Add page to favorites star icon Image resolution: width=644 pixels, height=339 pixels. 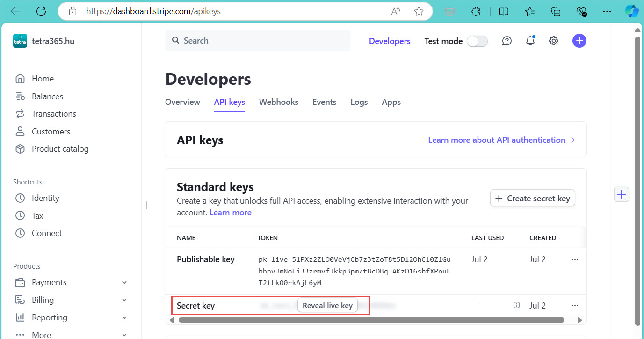click(419, 11)
